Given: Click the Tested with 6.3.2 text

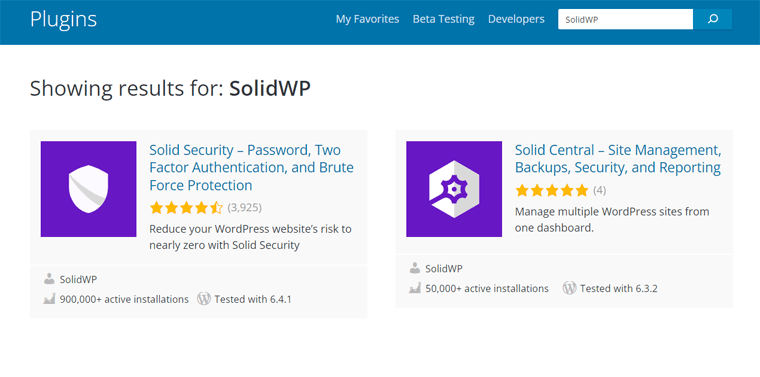Looking at the screenshot, I should (x=618, y=289).
